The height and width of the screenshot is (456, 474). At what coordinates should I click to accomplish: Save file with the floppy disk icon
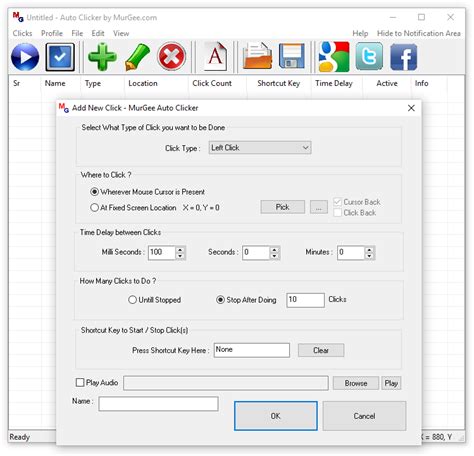[x=292, y=56]
